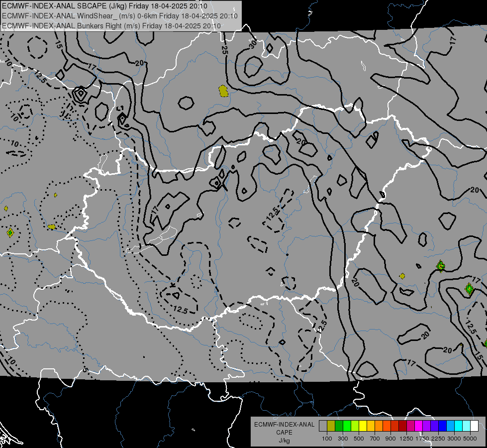
Task: Click the 100 legend value
Action: pos(327,439)
